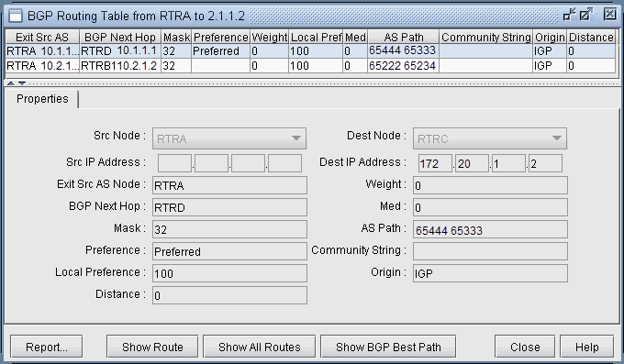The image size is (624, 364).
Task: Click the Exit Src AS Node field
Action: (229, 185)
